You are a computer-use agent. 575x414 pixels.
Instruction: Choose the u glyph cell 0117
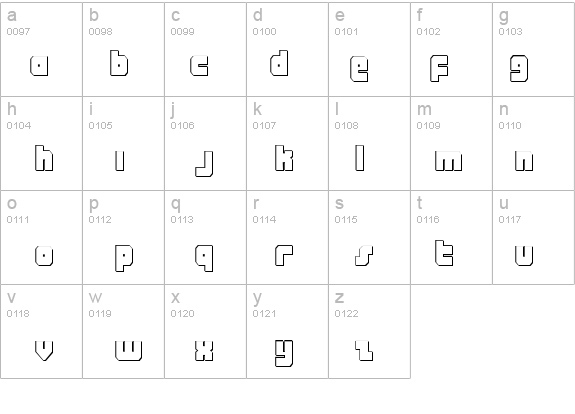pyautogui.click(x=534, y=237)
